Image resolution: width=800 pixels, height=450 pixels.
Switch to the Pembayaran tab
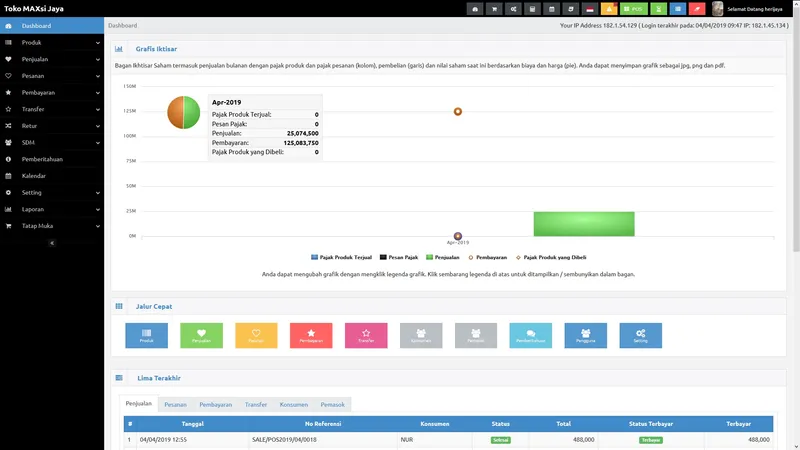click(x=216, y=404)
